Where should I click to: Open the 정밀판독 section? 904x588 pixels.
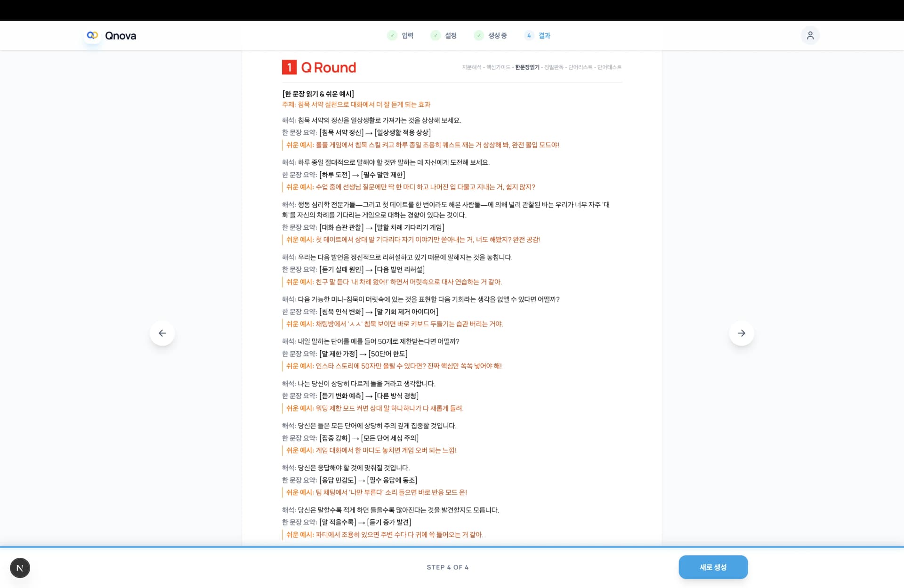pyautogui.click(x=554, y=67)
